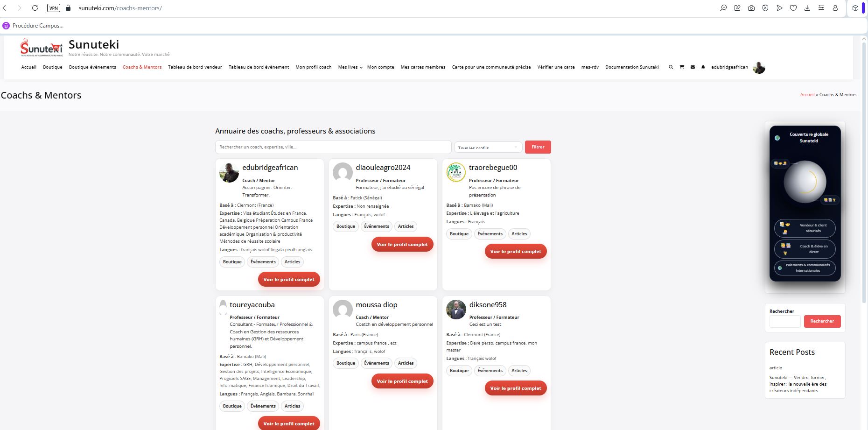Open 'Mon profil coach' menu item
Screen dimensions: 868x430
[x=313, y=67]
